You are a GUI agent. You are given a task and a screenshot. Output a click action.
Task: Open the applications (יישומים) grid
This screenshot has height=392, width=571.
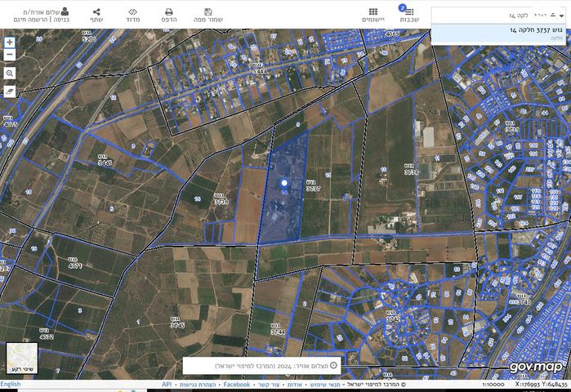373,16
